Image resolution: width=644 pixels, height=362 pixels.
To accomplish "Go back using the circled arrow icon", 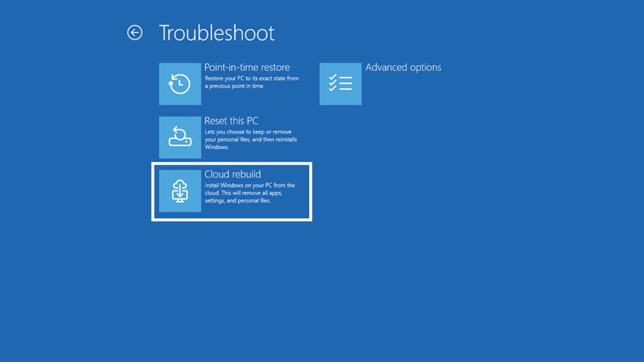I will [x=135, y=33].
